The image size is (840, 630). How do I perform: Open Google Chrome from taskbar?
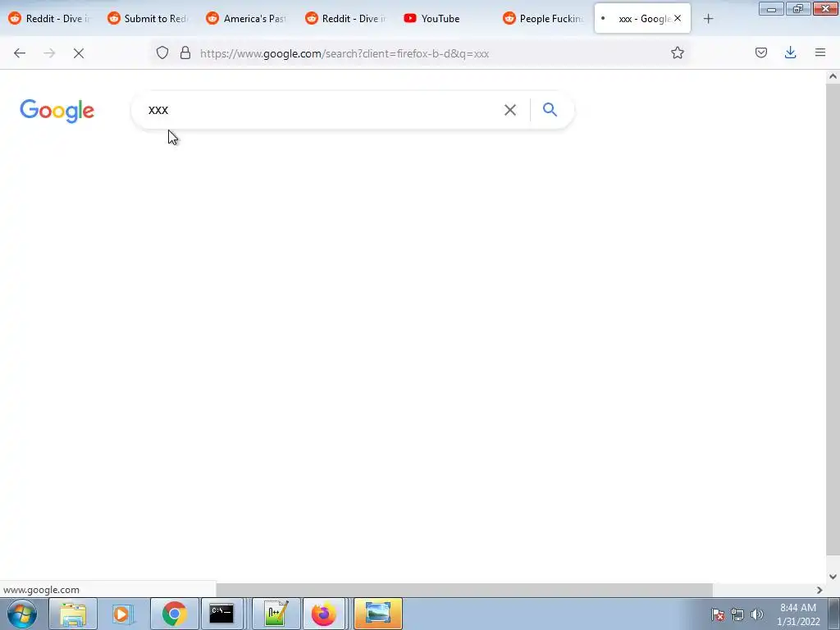(x=174, y=614)
